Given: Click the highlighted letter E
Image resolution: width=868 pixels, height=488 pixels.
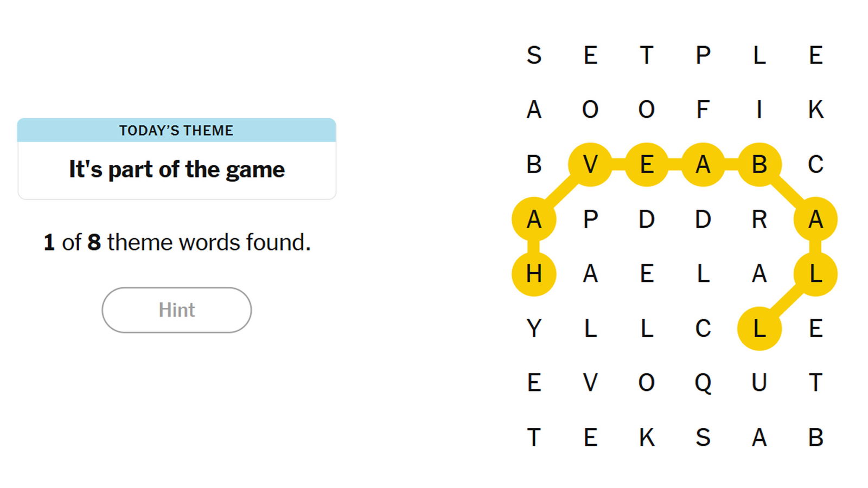Looking at the screenshot, I should click(x=647, y=164).
